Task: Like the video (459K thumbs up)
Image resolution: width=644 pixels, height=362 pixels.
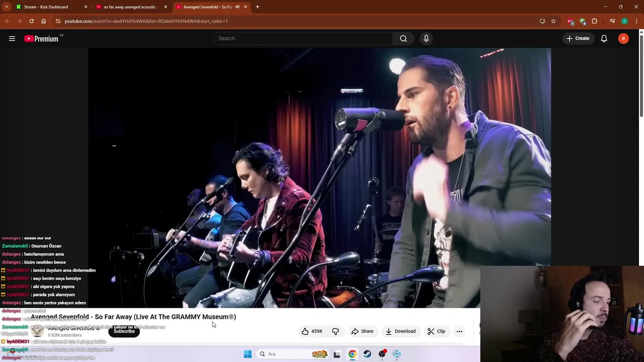Action: [x=312, y=331]
